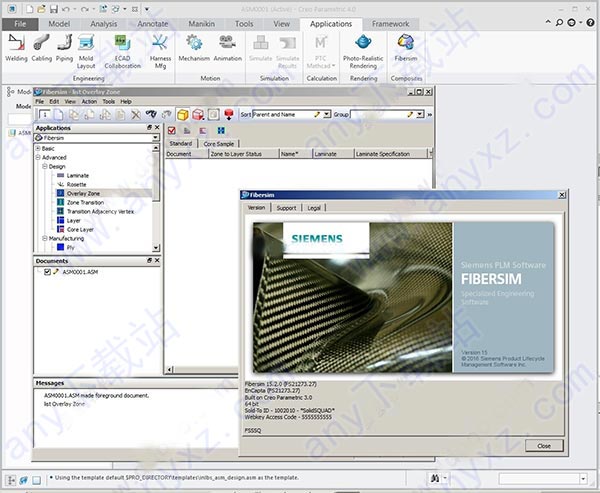Select Rosette in the Design tree
The image size is (600, 493).
click(77, 184)
